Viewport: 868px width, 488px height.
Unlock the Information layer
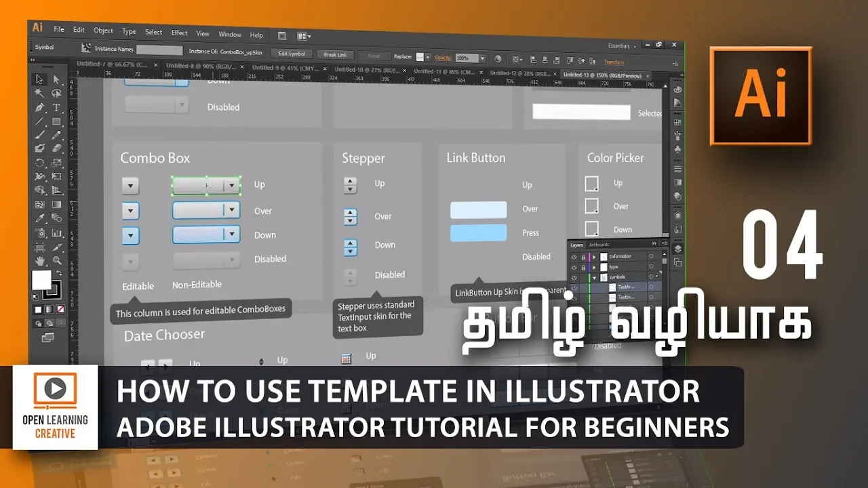(x=583, y=257)
